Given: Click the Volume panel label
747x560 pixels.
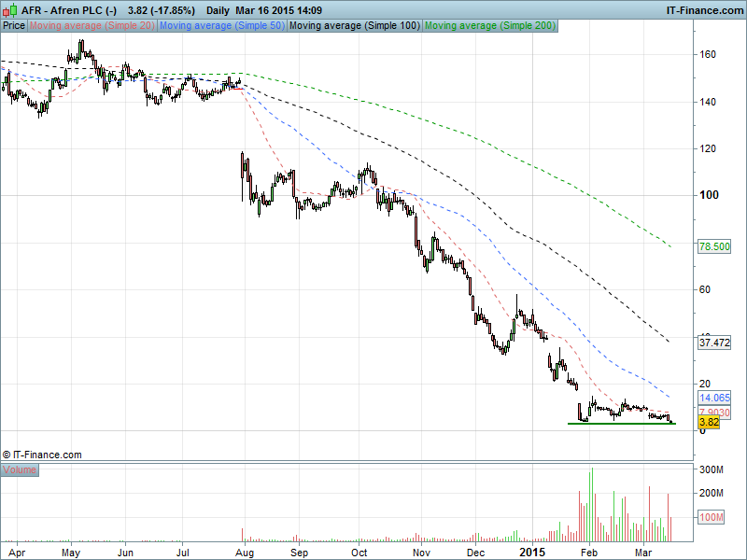Looking at the screenshot, I should pyautogui.click(x=20, y=469).
